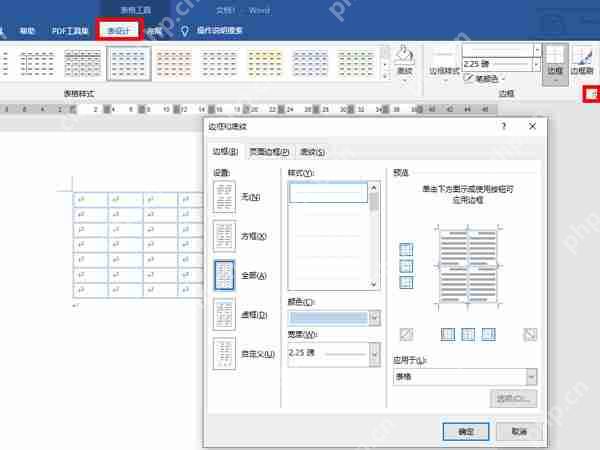Viewport: 600px width, 450px height.
Task: Click the style list scroll-up arrow
Action: (374, 188)
